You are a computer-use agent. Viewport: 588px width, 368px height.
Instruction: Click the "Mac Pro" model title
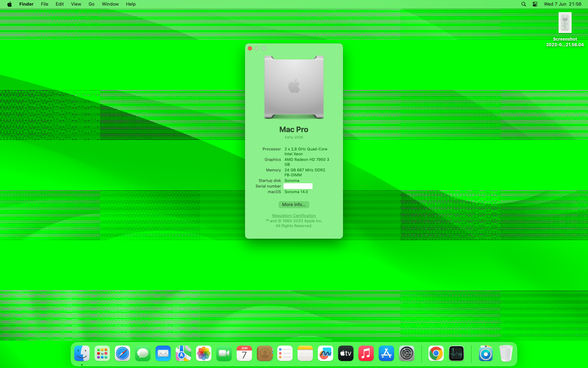coord(294,130)
